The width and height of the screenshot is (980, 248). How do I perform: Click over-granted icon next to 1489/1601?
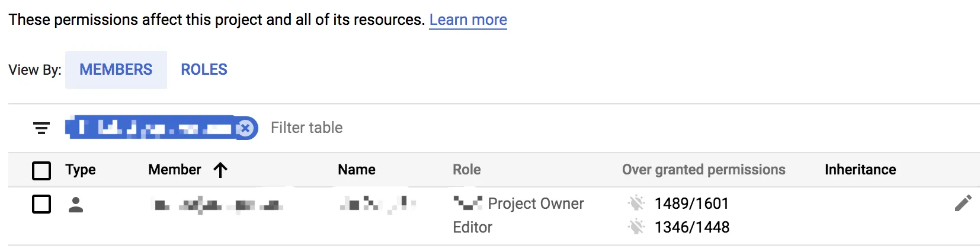[636, 204]
